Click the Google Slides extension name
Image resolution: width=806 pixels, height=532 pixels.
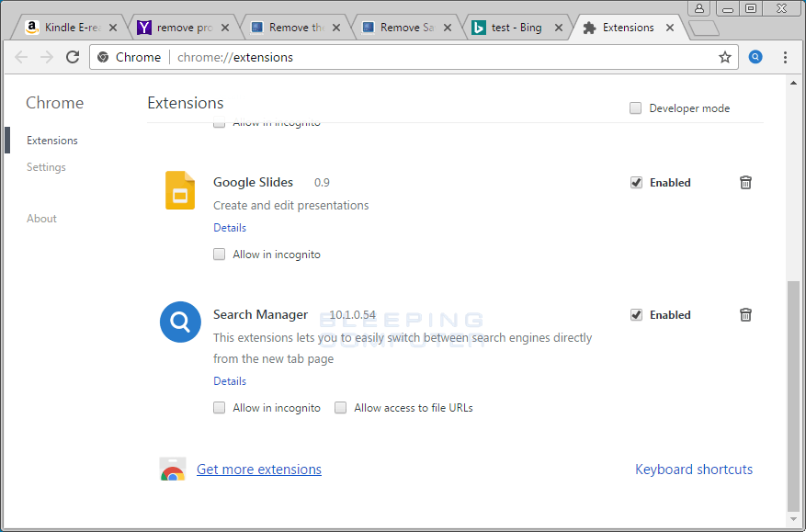253,183
